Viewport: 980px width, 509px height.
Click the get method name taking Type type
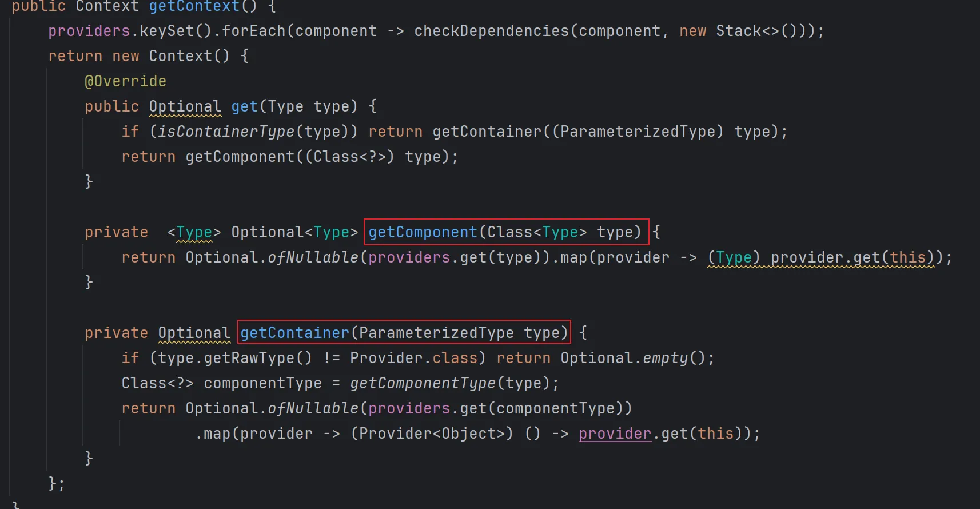pyautogui.click(x=244, y=106)
